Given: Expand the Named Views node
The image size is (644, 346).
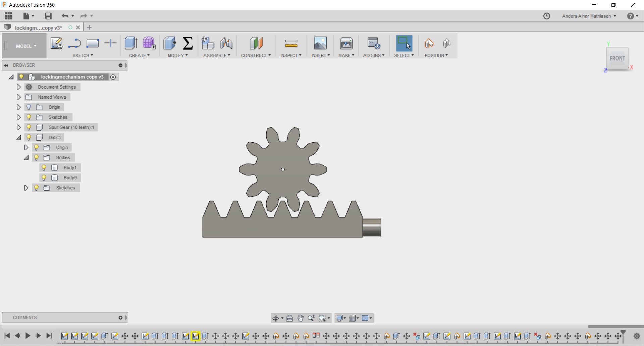Looking at the screenshot, I should 19,97.
